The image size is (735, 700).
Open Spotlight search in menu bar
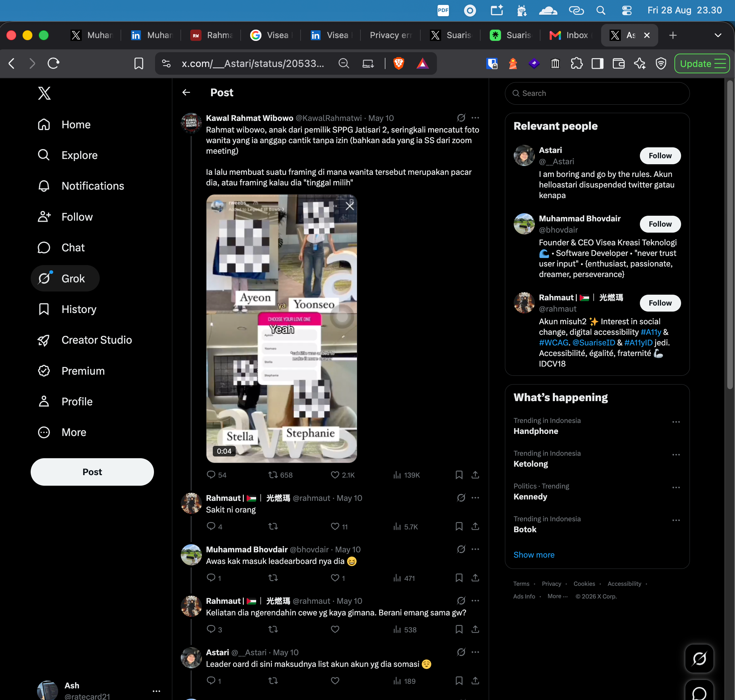coord(600,11)
